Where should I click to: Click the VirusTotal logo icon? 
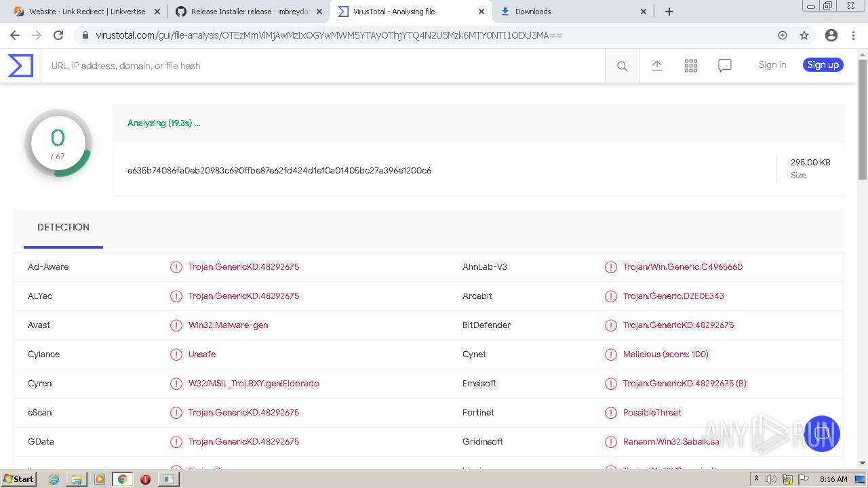coord(20,66)
